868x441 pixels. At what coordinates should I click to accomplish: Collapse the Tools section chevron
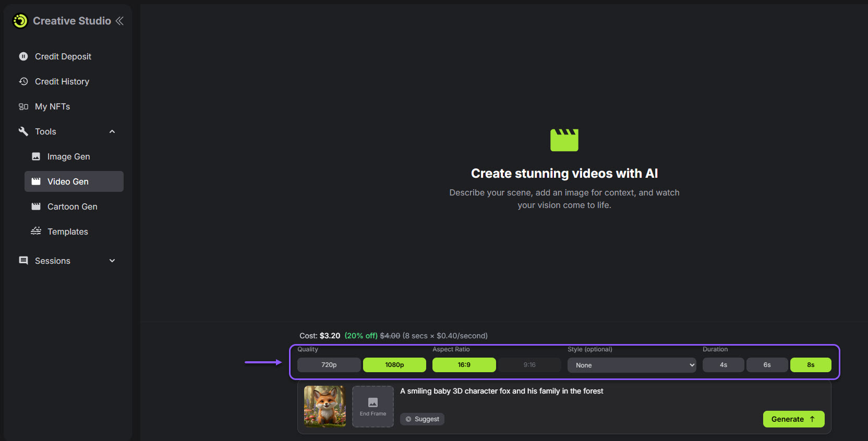[112, 131]
